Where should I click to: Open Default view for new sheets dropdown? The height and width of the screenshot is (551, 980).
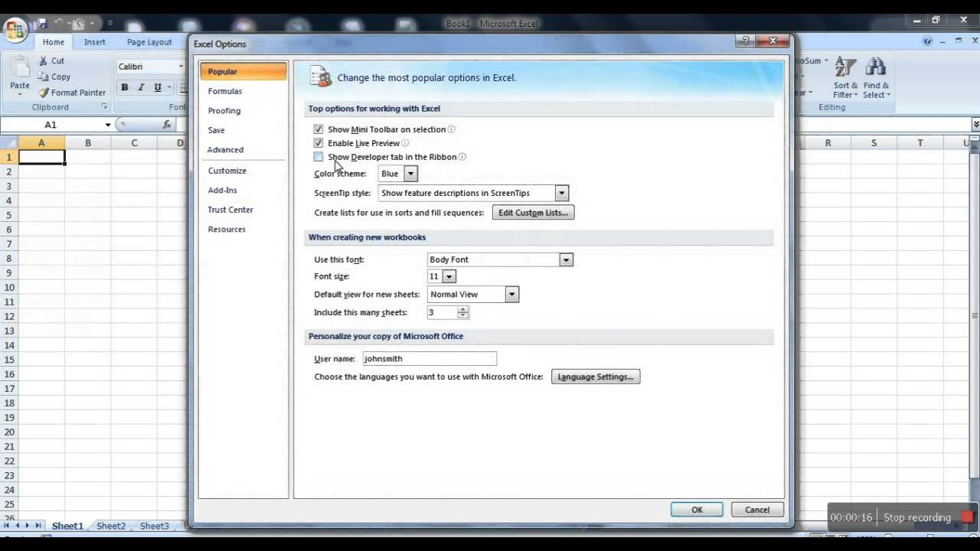[x=512, y=294]
